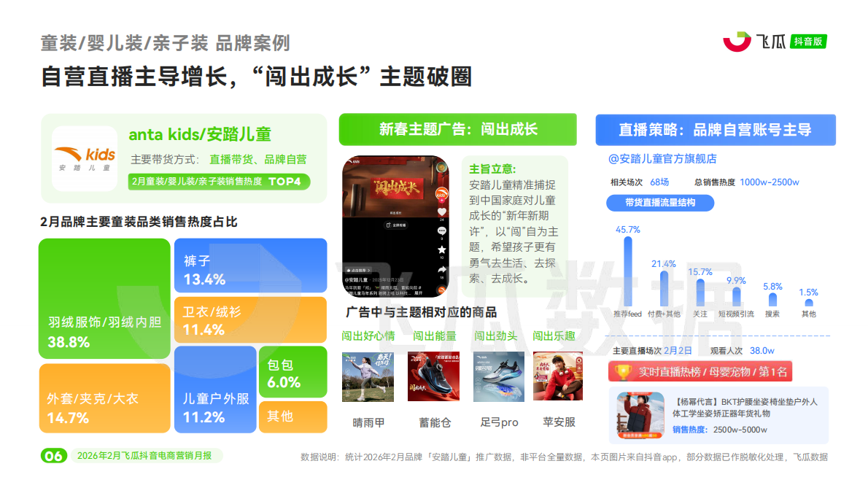Viewport: 868px width, 488px height.
Task: Click the TOP4 sales heat badge
Action: click(220, 182)
